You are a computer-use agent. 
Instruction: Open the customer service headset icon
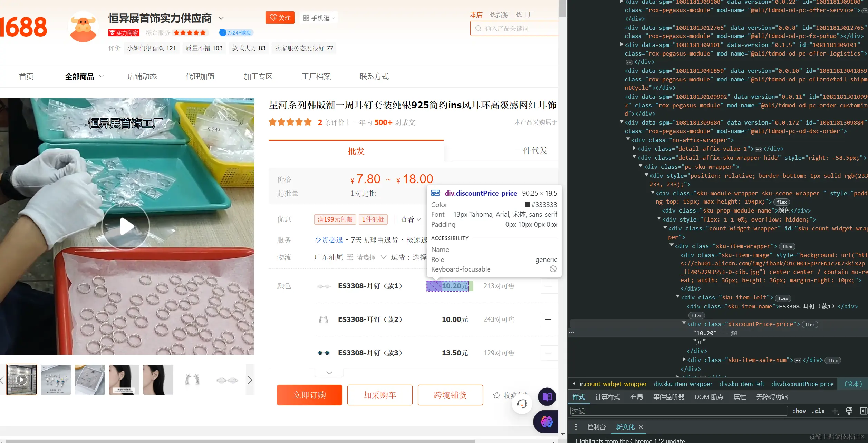coord(522,404)
